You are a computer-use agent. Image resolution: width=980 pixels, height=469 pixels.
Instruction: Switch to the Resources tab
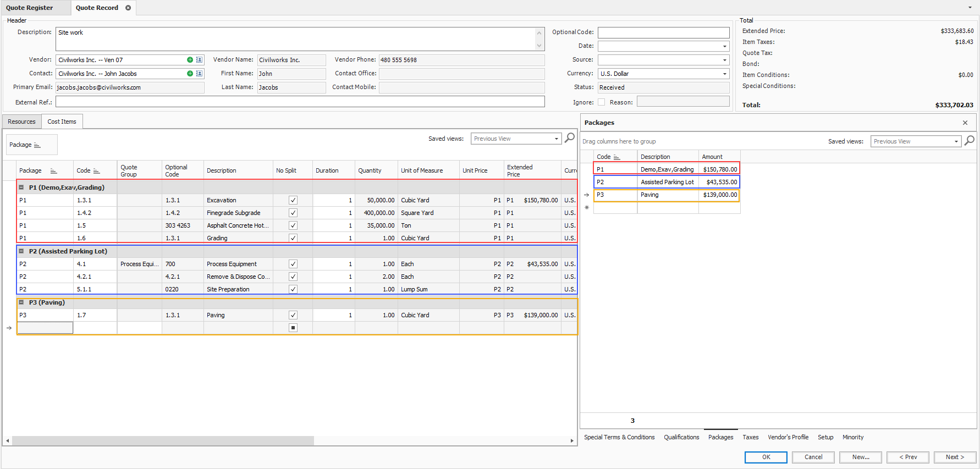[21, 122]
